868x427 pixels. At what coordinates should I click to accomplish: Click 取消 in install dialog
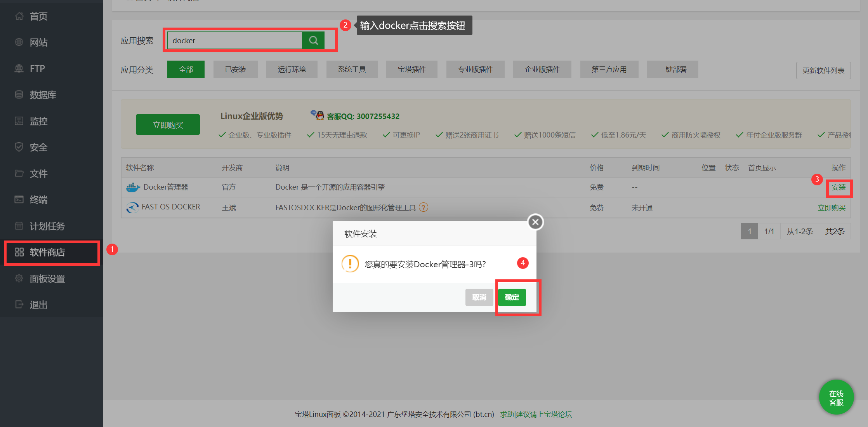pyautogui.click(x=479, y=297)
